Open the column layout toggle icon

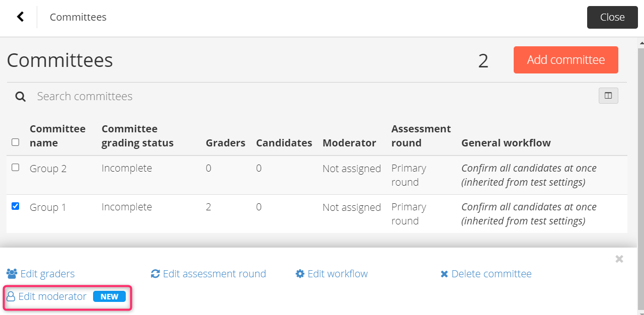(x=608, y=96)
